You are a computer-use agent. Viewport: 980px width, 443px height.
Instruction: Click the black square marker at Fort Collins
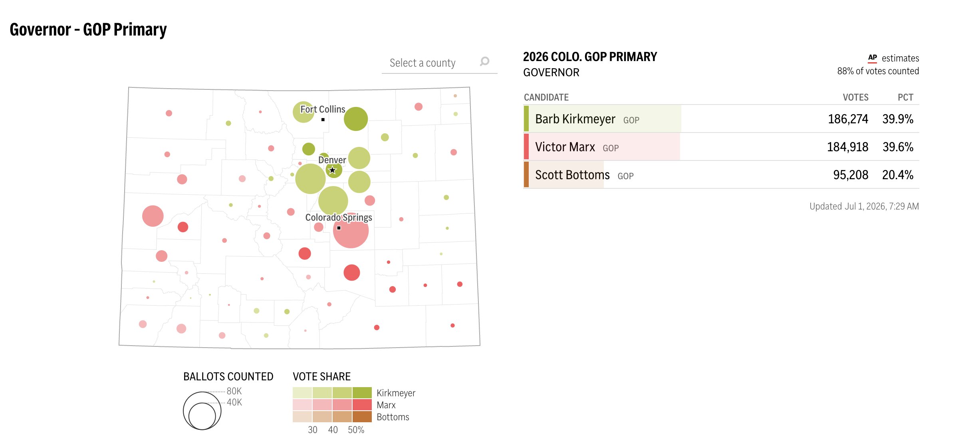coord(323,120)
